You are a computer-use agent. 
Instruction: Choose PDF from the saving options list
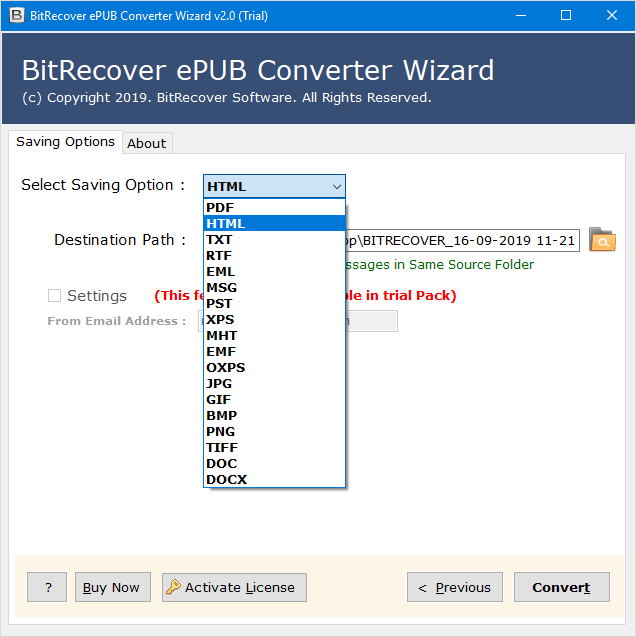[274, 208]
